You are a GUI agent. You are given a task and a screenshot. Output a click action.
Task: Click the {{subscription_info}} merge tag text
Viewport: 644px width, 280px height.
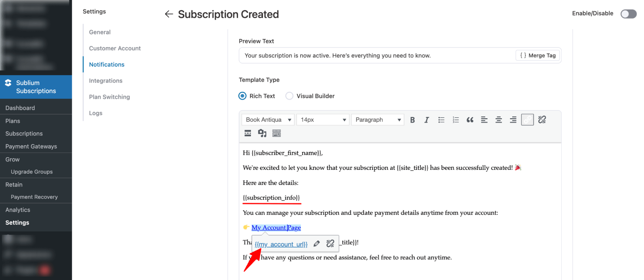[x=271, y=198]
